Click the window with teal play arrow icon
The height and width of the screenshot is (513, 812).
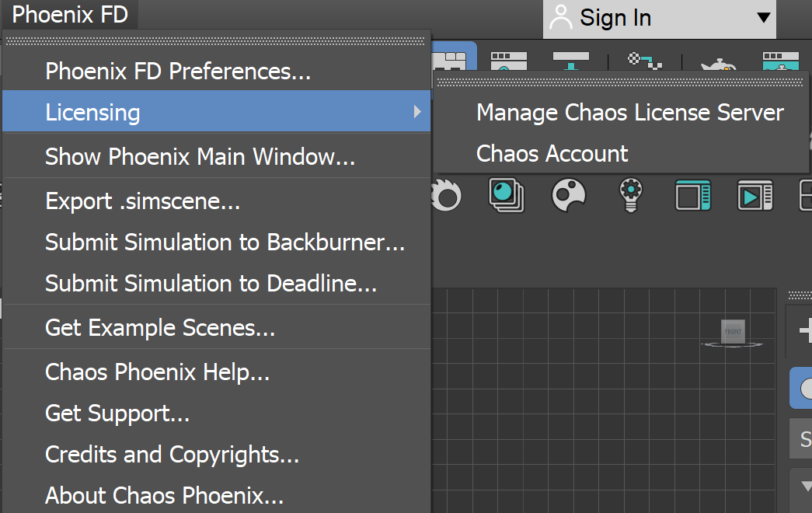click(x=755, y=195)
